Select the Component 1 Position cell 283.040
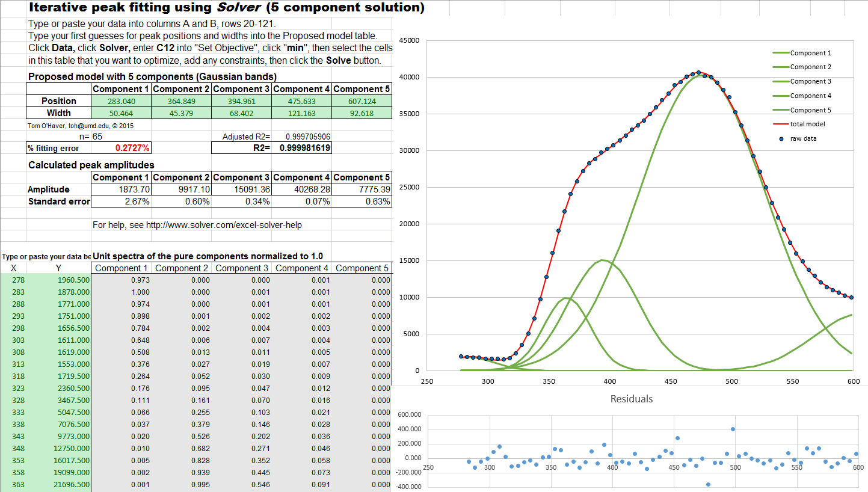The width and height of the screenshot is (868, 492). (121, 101)
